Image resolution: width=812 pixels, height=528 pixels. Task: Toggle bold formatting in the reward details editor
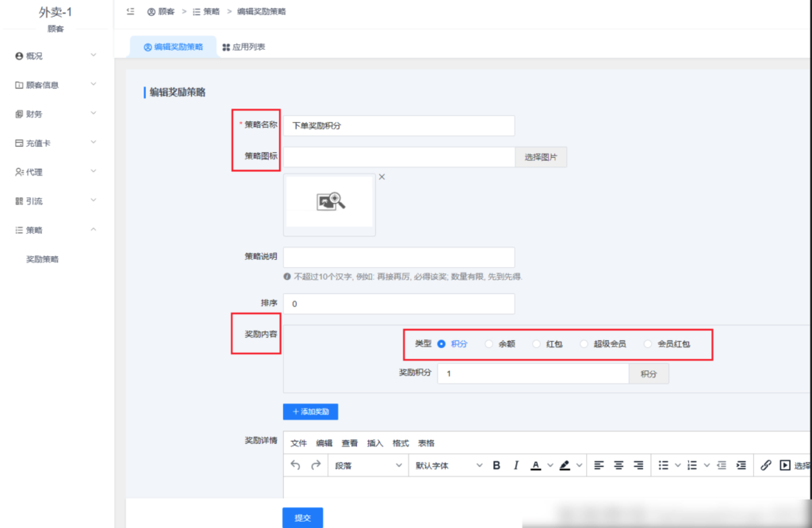(496, 465)
